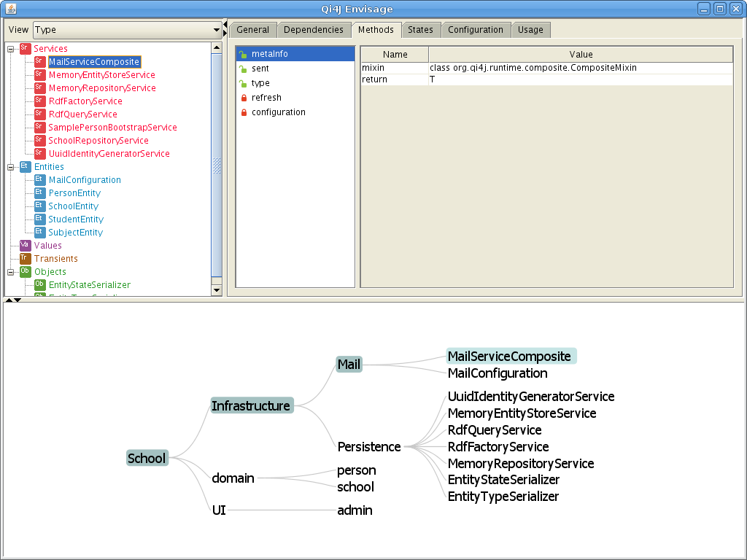Collapse the Entities tree node
Screen dimensions: 747x560
click(11, 167)
